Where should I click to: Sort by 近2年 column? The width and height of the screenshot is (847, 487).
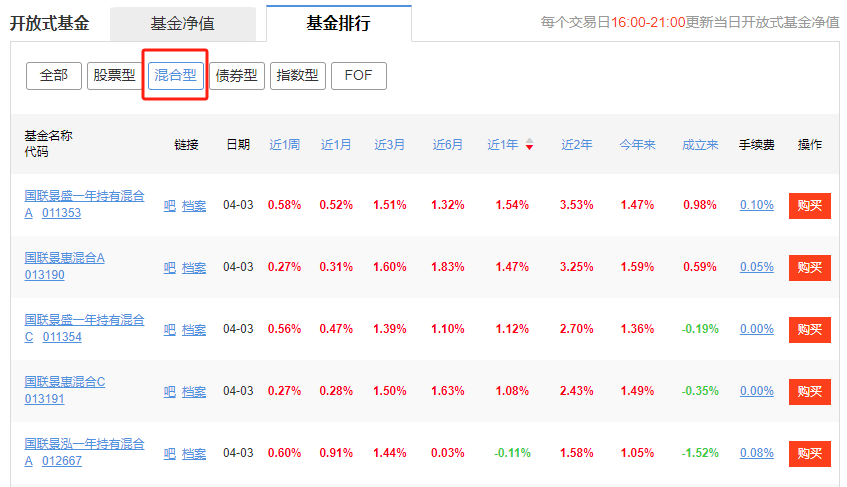click(576, 145)
